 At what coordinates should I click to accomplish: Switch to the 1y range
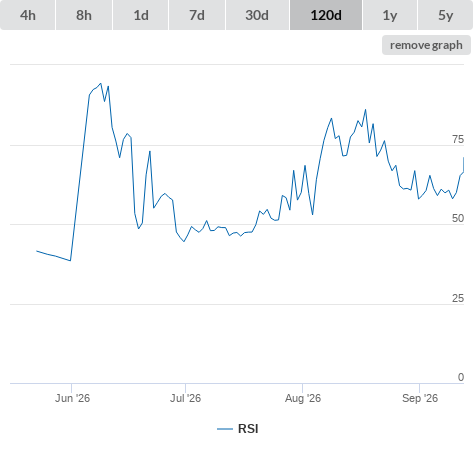390,15
